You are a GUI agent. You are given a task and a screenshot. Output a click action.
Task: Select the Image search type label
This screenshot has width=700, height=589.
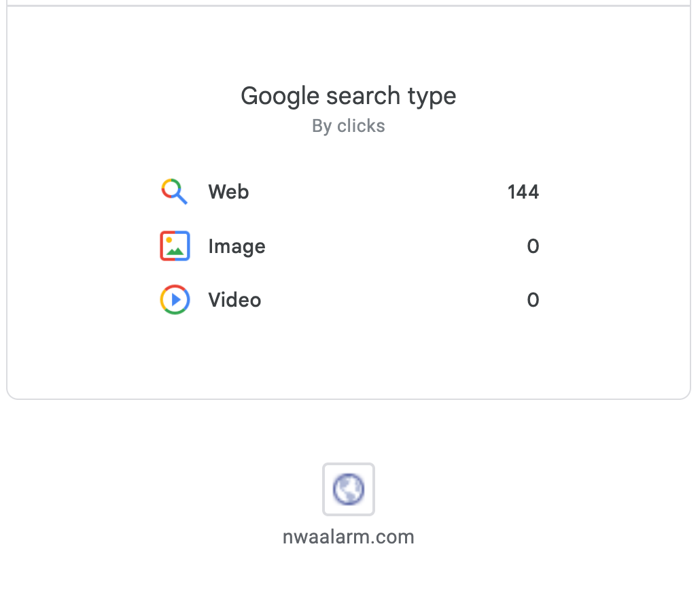coord(237,246)
